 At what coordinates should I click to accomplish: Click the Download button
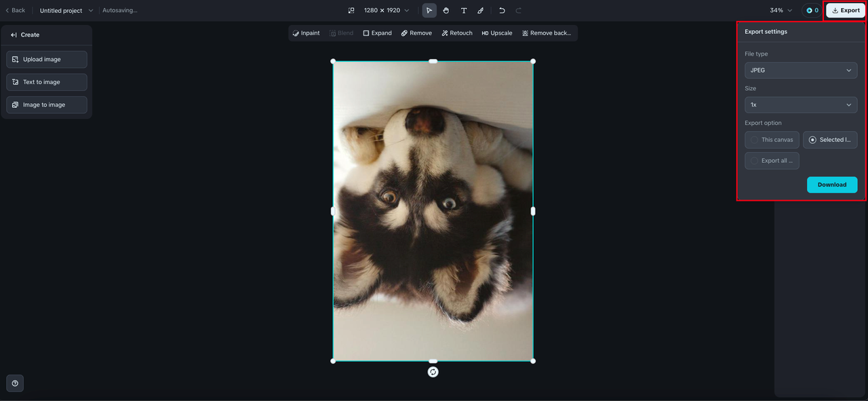tap(832, 185)
